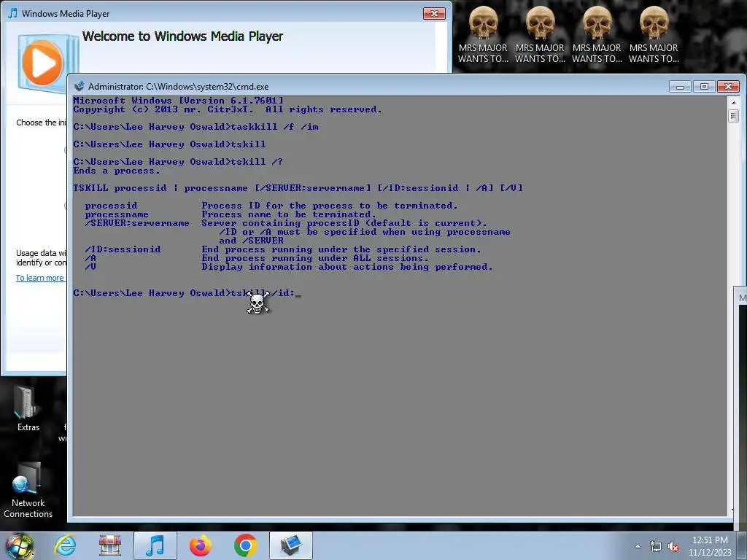Close the Windows Media Player window
The image size is (747, 560).
point(434,13)
